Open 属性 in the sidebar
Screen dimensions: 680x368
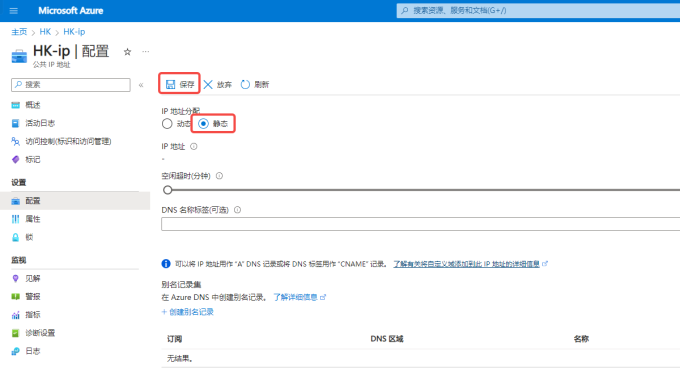pos(33,219)
